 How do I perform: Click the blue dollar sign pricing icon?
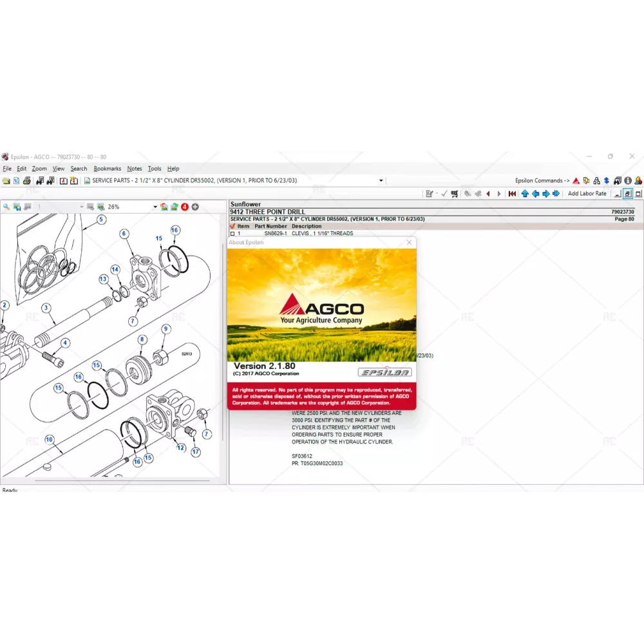607,181
